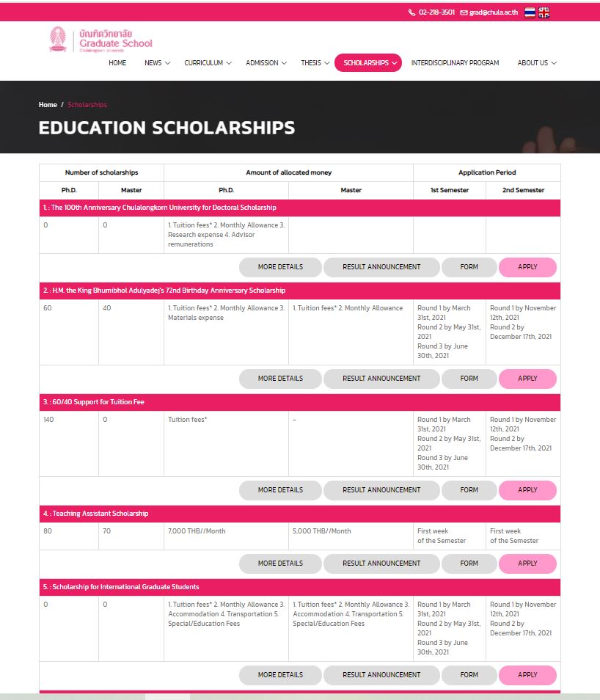Click the envelope email icon
Viewport: 600px width, 700px height.
[x=464, y=12]
